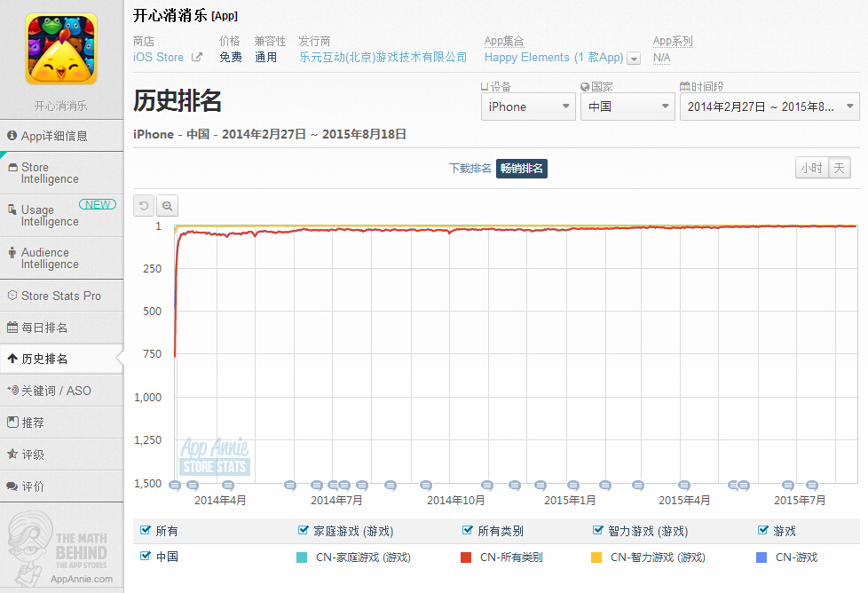Screen dimensions: 868x593
Task: Click the red CN-所有类别 legend swatch
Action: (x=466, y=557)
